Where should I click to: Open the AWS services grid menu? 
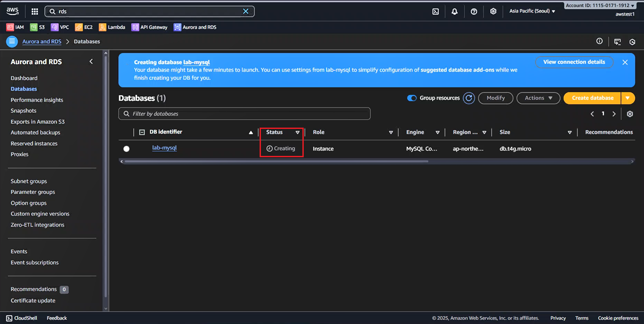[x=35, y=11]
